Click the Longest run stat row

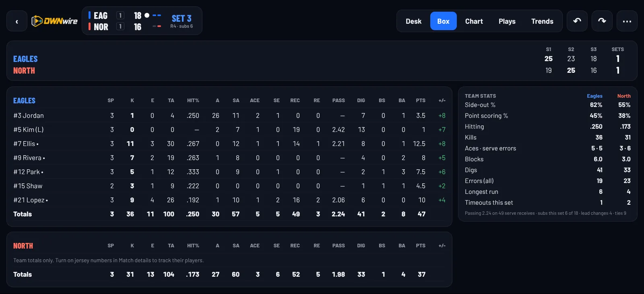coord(548,192)
